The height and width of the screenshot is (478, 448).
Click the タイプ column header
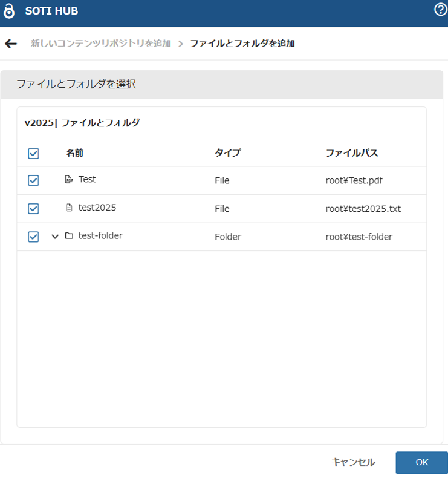[x=228, y=153]
